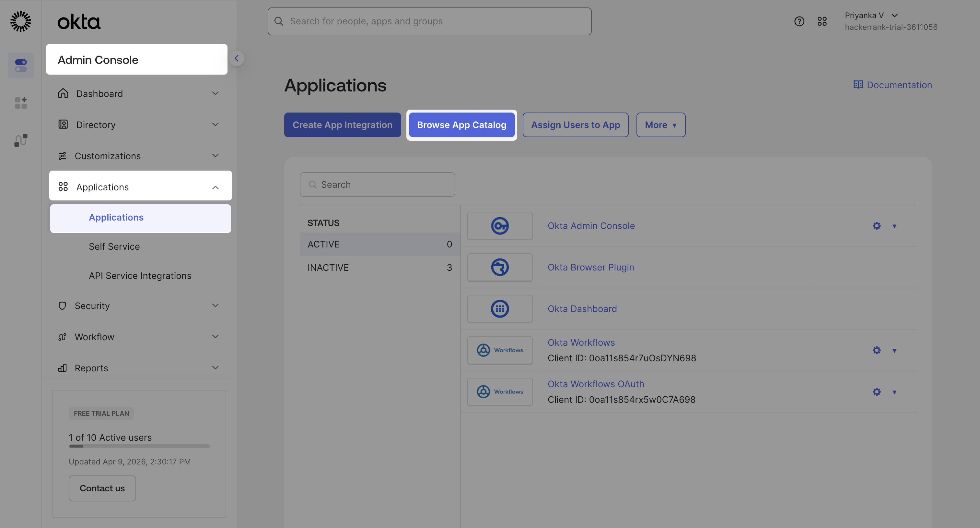Collapse the sidebar with the chevron button
980x528 pixels.
pos(236,58)
